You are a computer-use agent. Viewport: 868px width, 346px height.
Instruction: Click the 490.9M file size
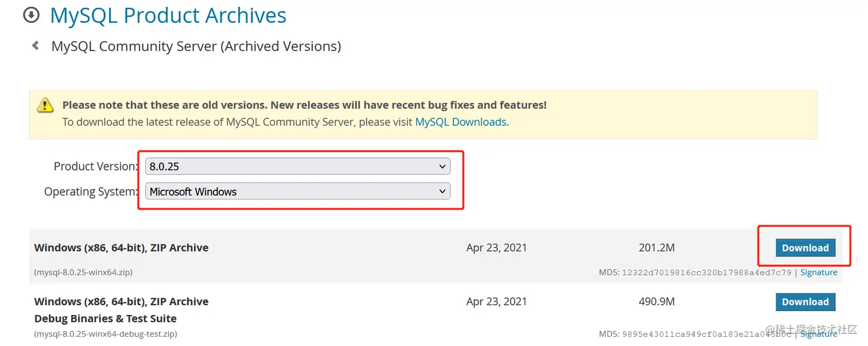click(657, 302)
